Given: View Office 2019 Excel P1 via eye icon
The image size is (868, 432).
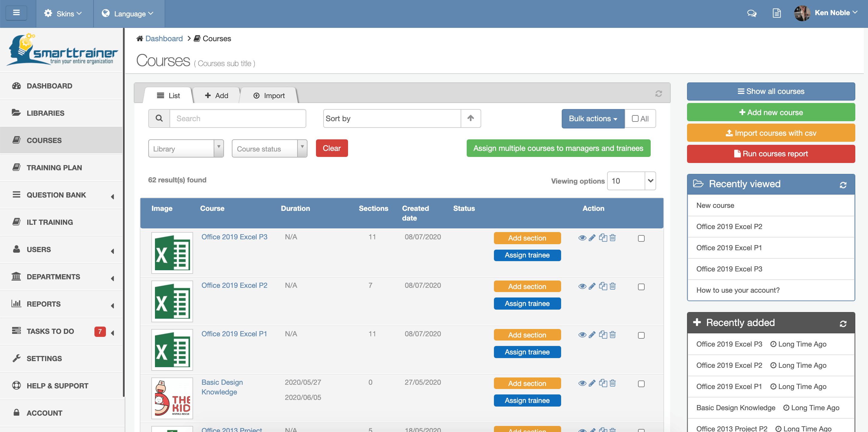Looking at the screenshot, I should point(582,335).
